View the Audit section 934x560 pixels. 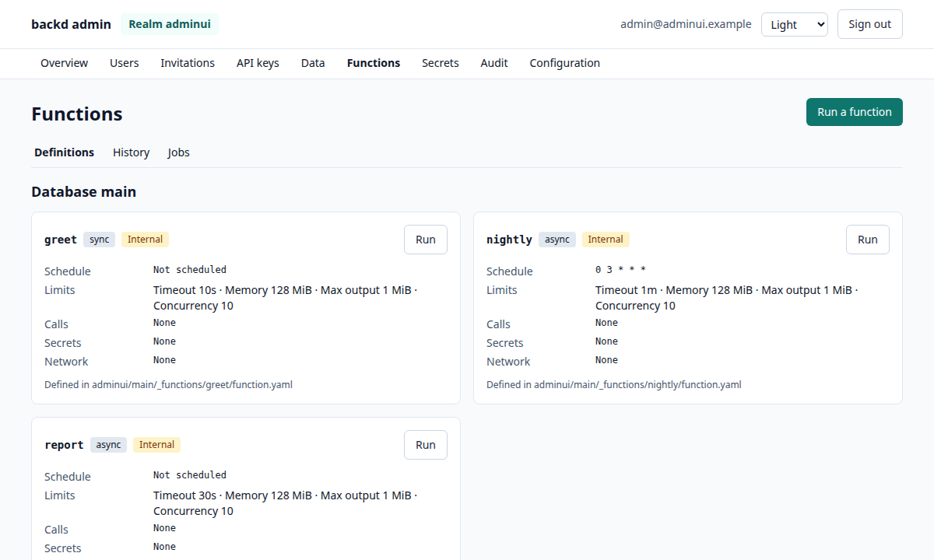(494, 63)
